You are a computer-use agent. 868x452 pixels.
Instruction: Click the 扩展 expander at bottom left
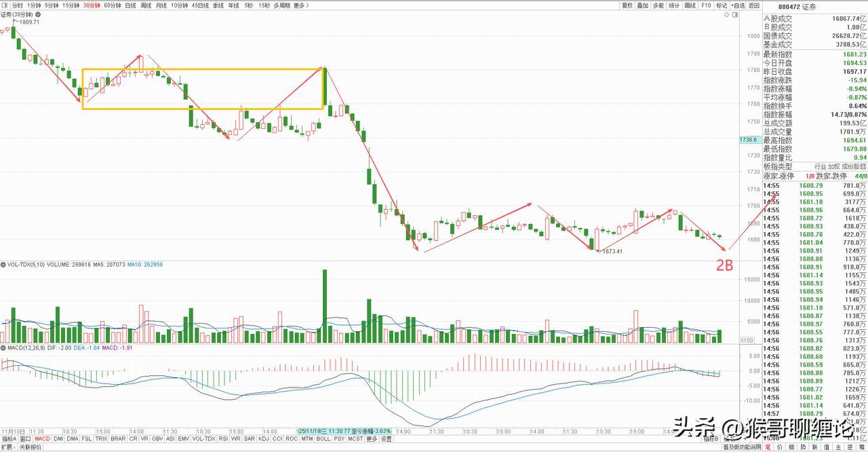tap(8, 447)
